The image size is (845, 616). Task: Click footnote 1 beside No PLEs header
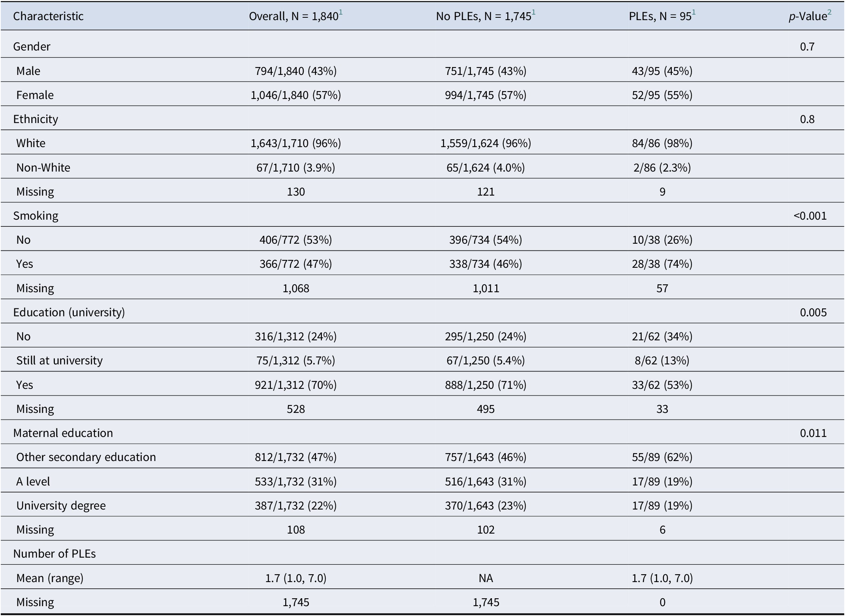point(534,13)
